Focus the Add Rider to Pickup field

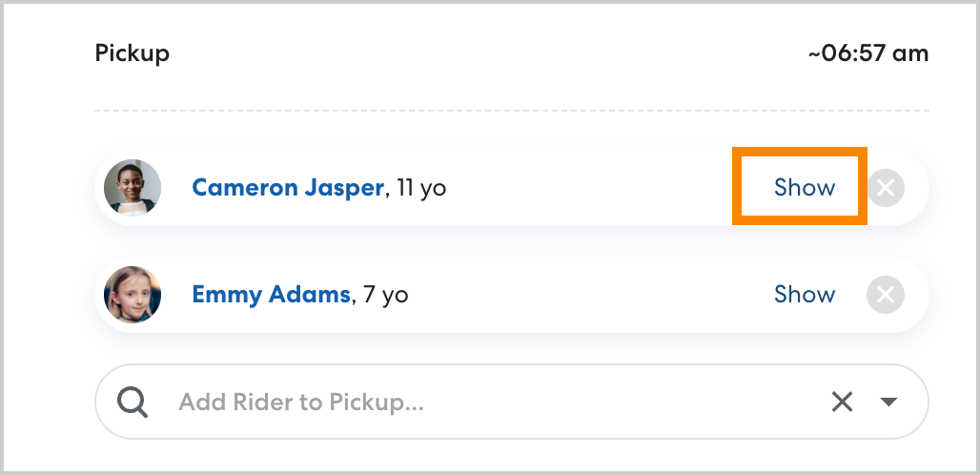tap(477, 403)
